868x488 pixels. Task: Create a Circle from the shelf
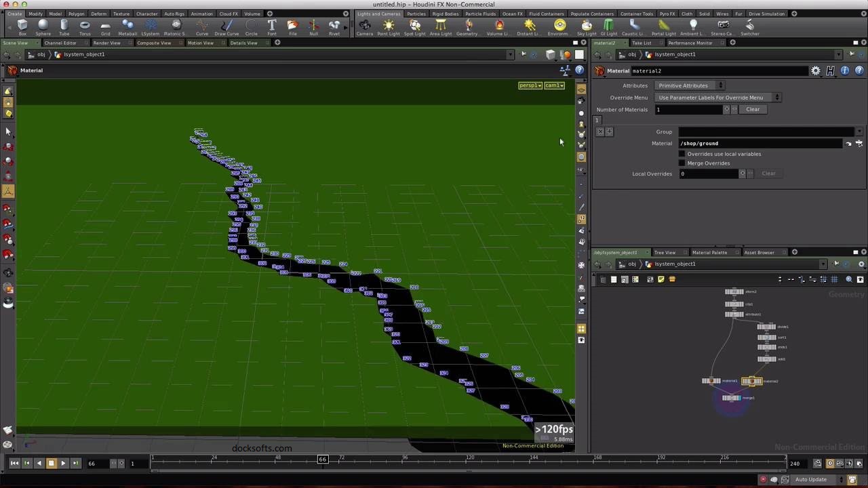(251, 27)
